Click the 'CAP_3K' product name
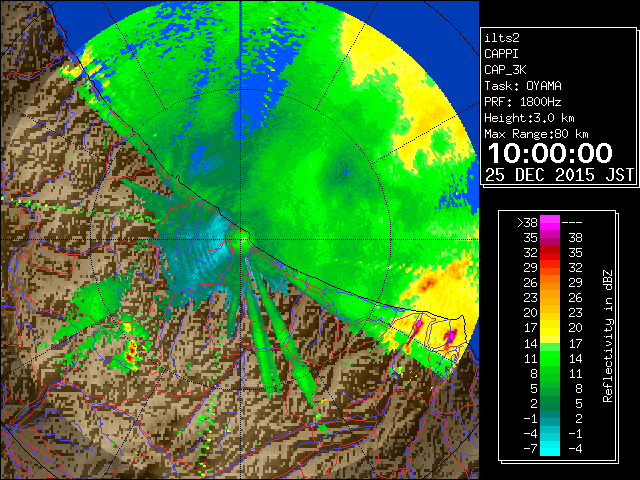 pyautogui.click(x=505, y=70)
